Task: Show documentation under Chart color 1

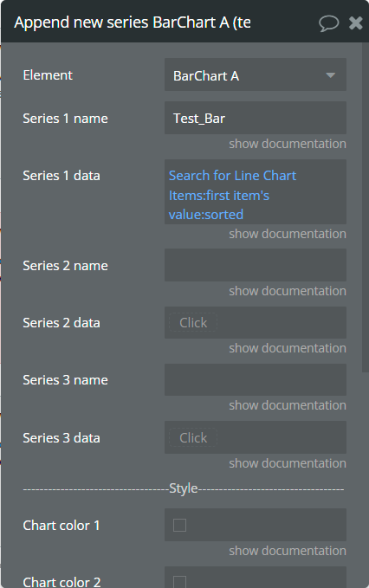Action: [288, 551]
